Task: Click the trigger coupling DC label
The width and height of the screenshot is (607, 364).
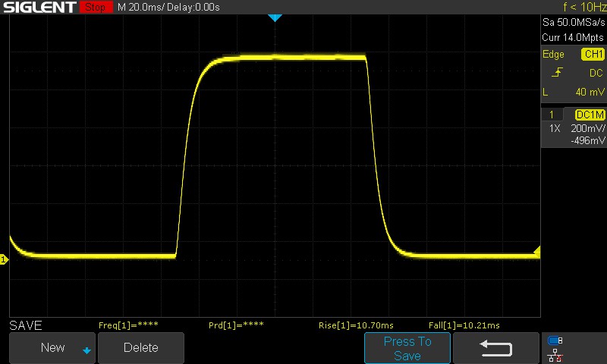Action: click(x=596, y=73)
